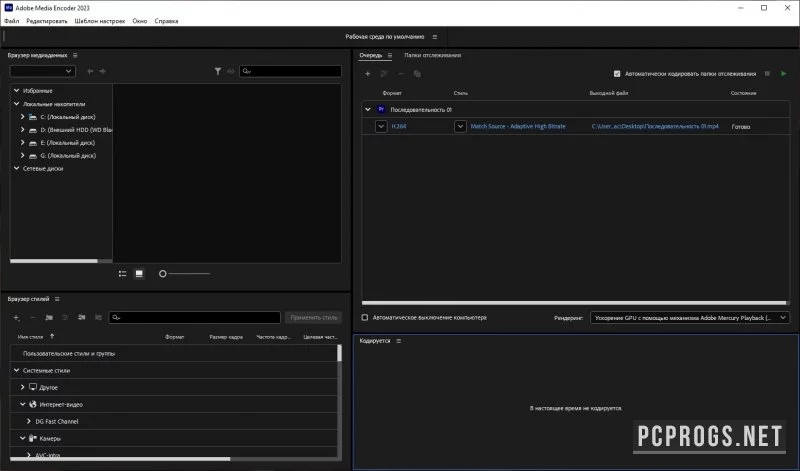Expand the Другое style group

[22, 387]
